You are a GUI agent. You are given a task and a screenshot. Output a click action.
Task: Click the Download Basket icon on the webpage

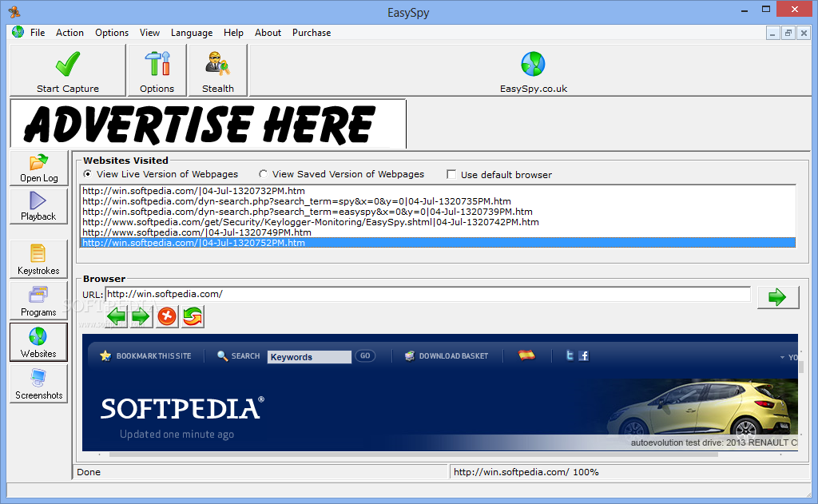[410, 355]
